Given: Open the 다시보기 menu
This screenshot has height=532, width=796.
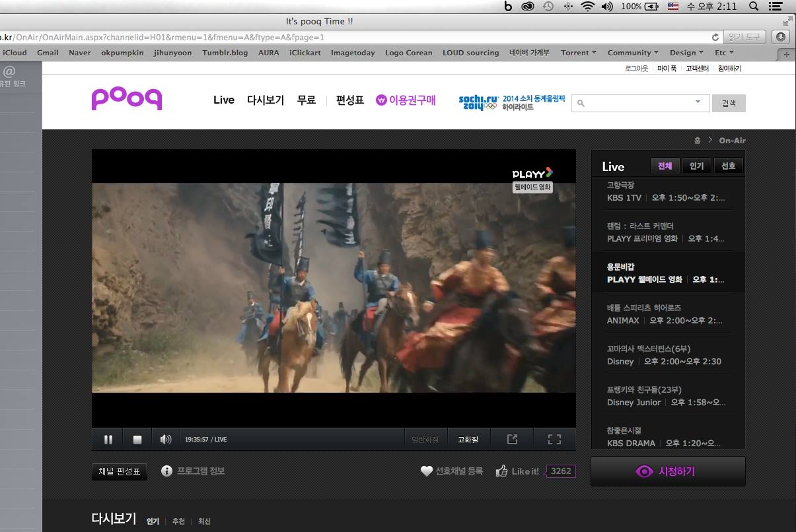Looking at the screenshot, I should coord(266,100).
